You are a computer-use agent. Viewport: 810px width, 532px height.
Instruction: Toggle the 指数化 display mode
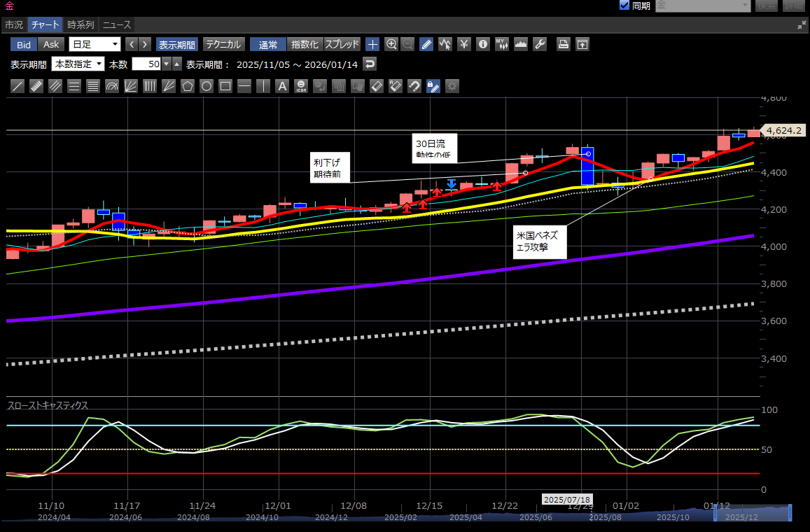(x=305, y=44)
